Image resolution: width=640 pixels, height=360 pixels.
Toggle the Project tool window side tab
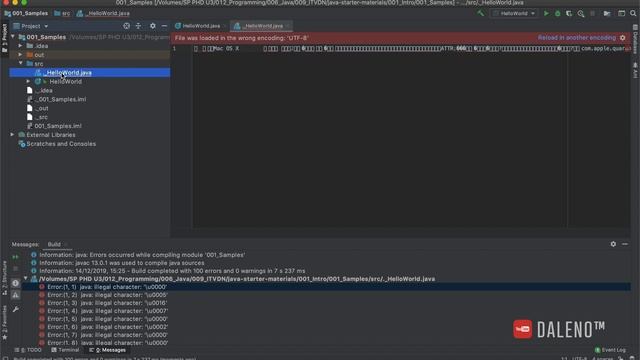pyautogui.click(x=4, y=38)
